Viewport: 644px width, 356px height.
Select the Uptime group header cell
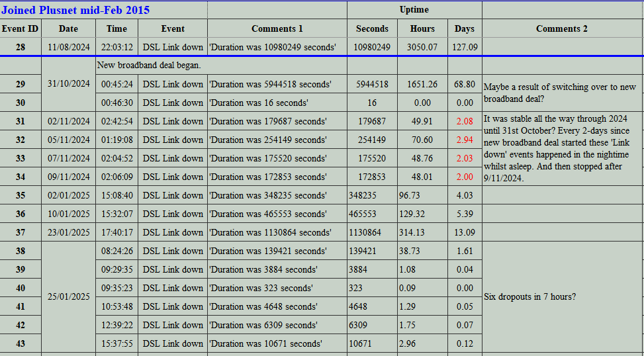tap(414, 10)
